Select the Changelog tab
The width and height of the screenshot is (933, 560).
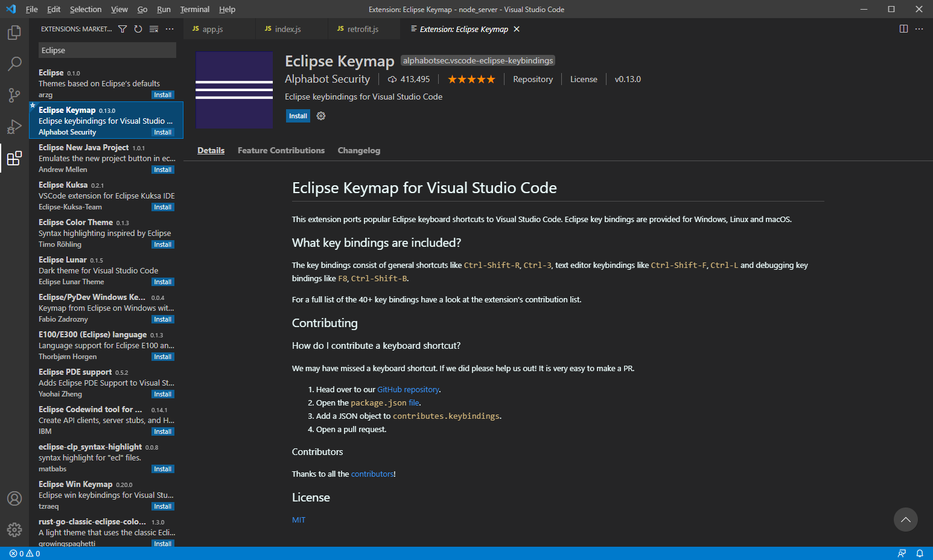tap(359, 150)
